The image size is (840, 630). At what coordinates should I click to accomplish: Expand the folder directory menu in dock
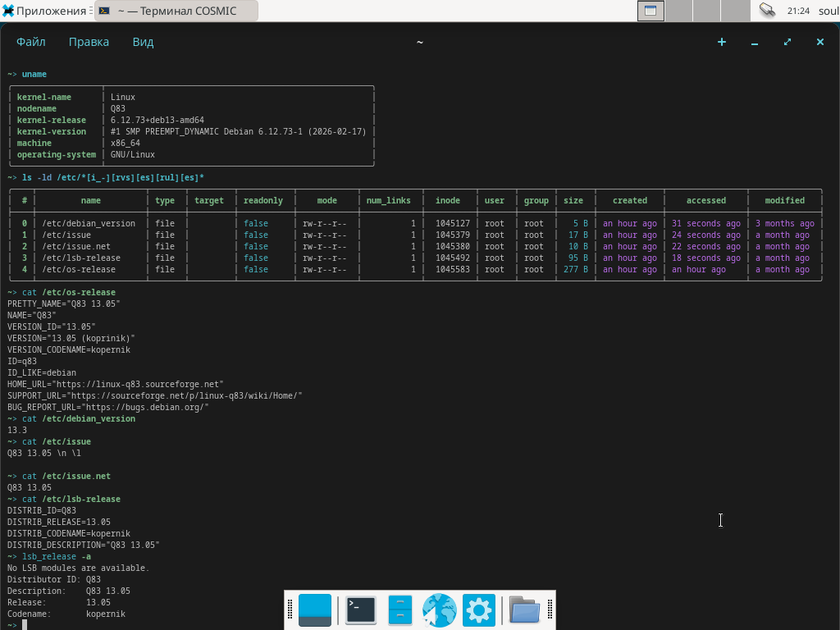pos(524,610)
